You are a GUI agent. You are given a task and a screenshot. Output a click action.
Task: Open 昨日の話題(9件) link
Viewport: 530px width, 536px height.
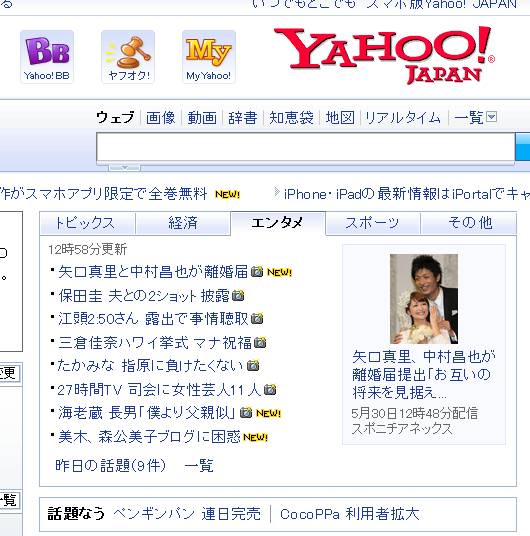110,466
